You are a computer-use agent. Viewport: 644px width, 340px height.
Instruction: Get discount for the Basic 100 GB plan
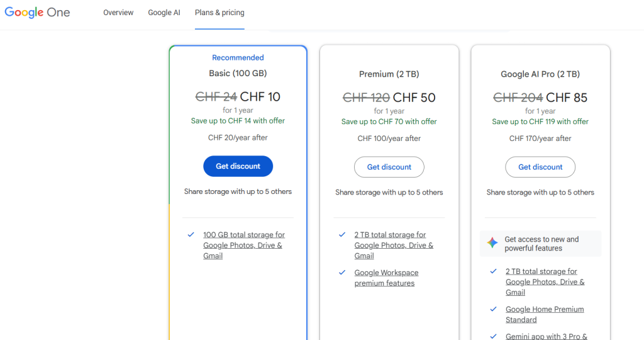coord(238,166)
